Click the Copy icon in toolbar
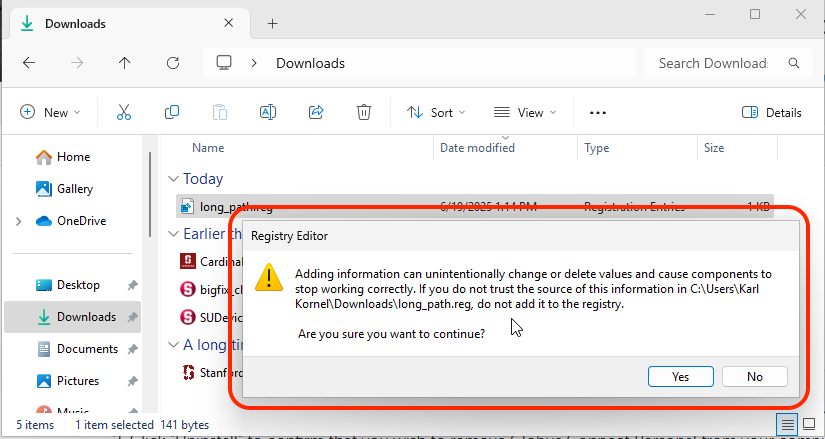 [172, 113]
